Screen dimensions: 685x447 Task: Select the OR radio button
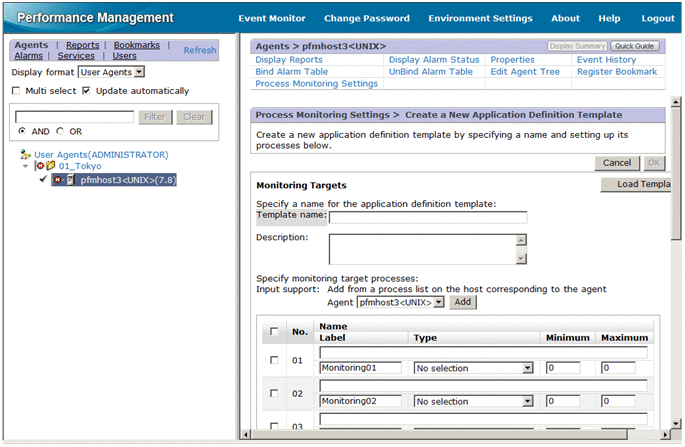tap(60, 131)
